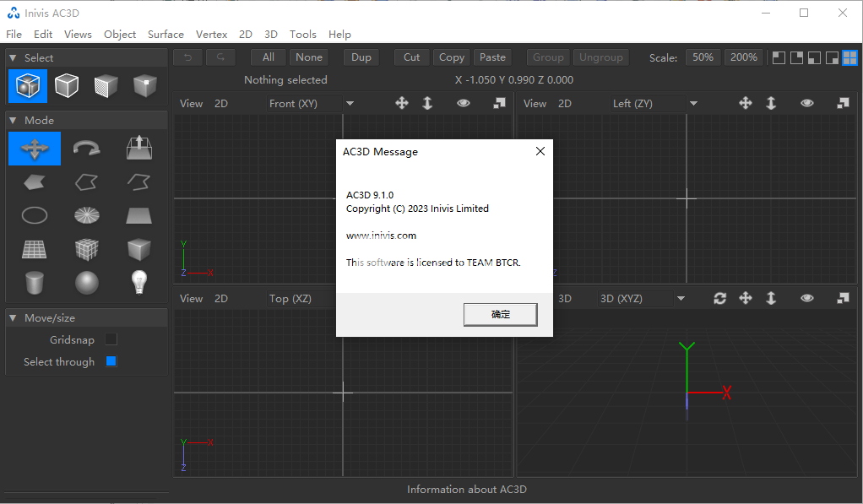Choose the filled Polygon draw tool
Viewport: 863px width, 504px height.
tap(34, 182)
